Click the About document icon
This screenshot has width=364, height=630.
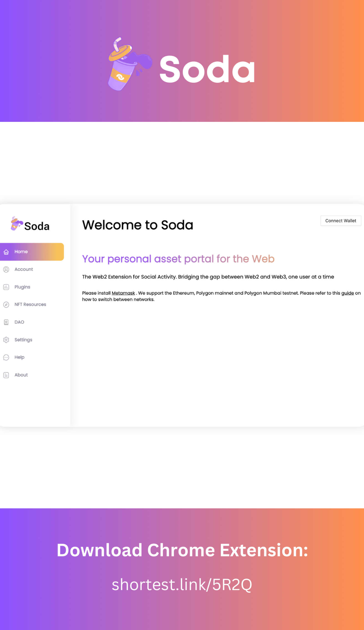tap(6, 375)
